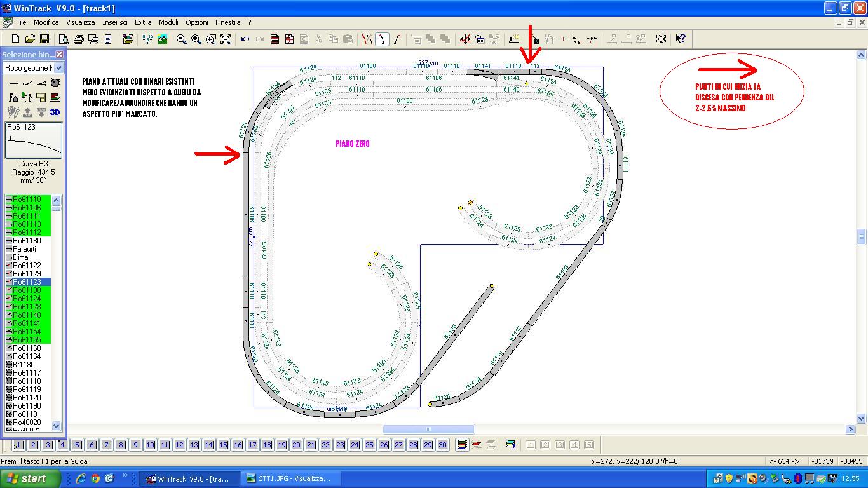Select Ro61122 in track list
Image resolution: width=868 pixels, height=488 pixels.
click(28, 266)
